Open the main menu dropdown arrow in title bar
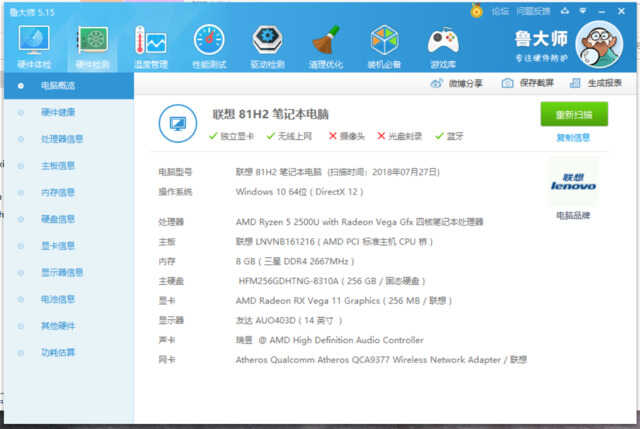The image size is (640, 429). coord(583,11)
